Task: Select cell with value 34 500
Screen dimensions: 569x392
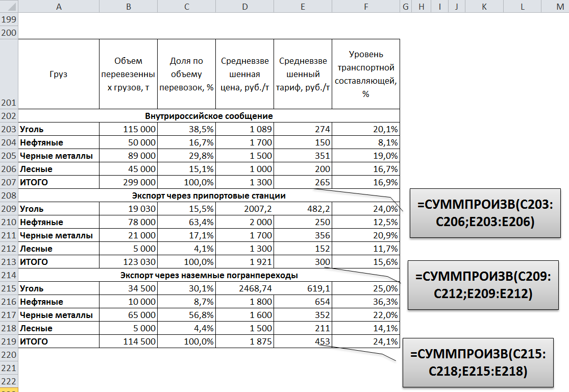Action: (129, 288)
